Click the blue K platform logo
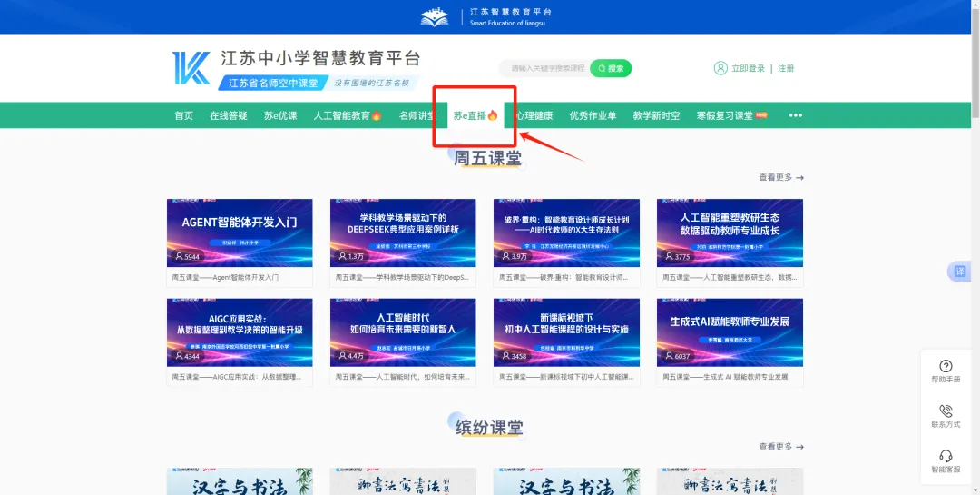980x495 pixels. [x=191, y=68]
